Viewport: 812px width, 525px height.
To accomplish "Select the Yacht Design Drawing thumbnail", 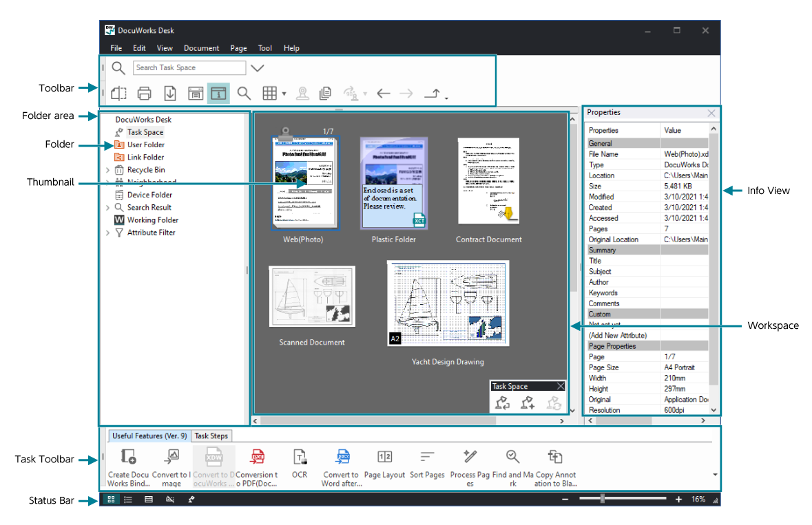I will click(x=448, y=303).
